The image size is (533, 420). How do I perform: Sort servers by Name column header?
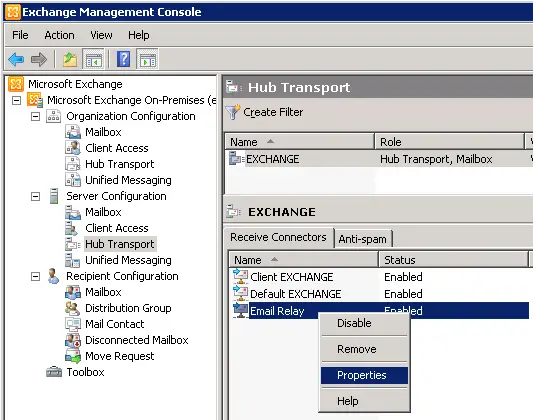[299, 142]
